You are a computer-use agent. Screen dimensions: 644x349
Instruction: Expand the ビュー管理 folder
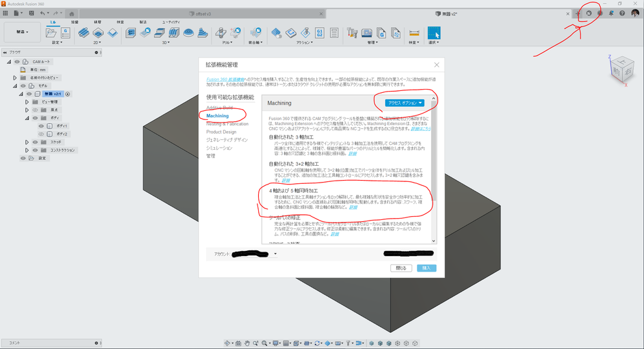pyautogui.click(x=26, y=102)
